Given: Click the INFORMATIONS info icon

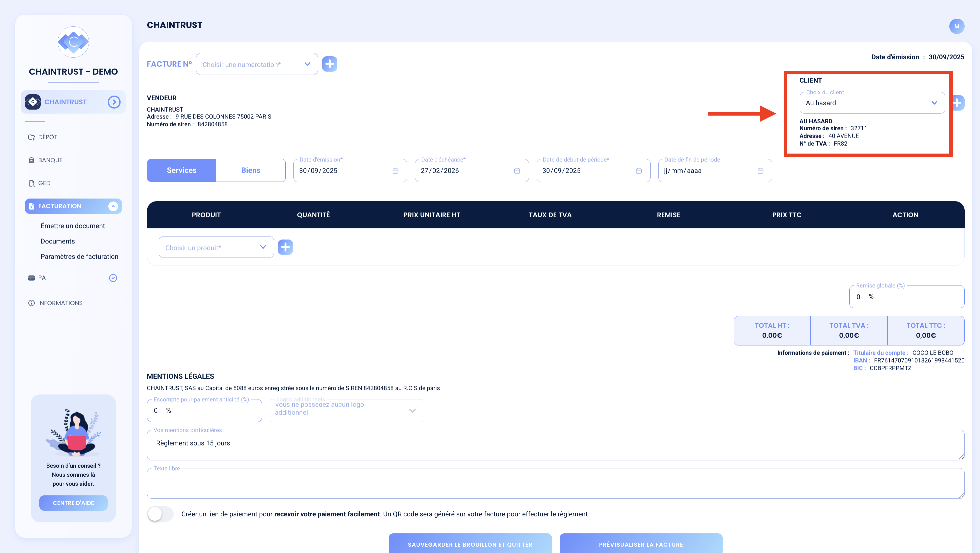Looking at the screenshot, I should (x=32, y=303).
